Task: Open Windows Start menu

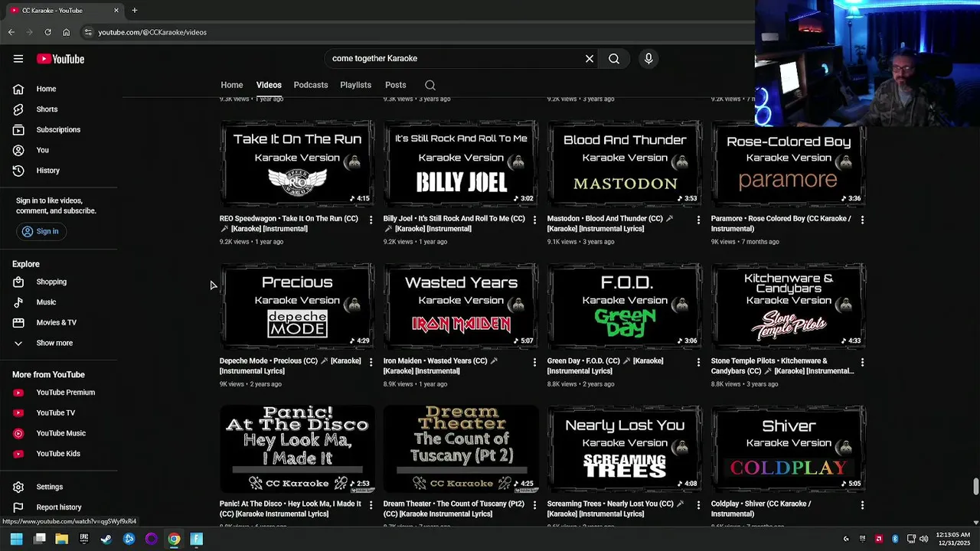Action: (16, 539)
